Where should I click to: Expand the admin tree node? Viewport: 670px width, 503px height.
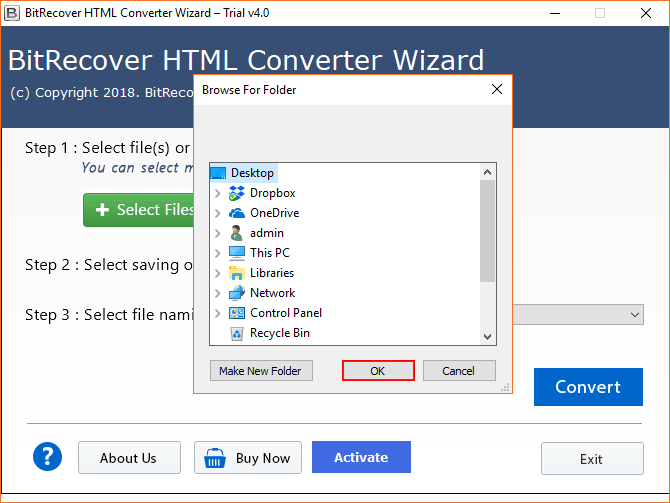pos(217,233)
